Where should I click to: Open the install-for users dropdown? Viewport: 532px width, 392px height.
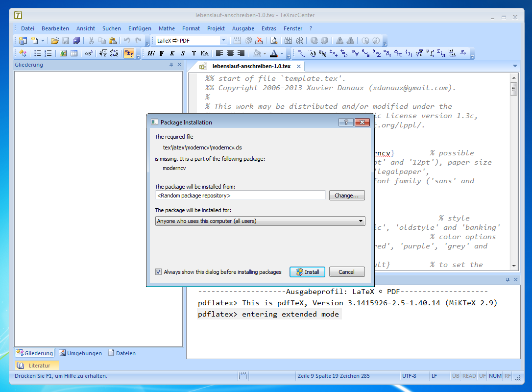(260, 221)
